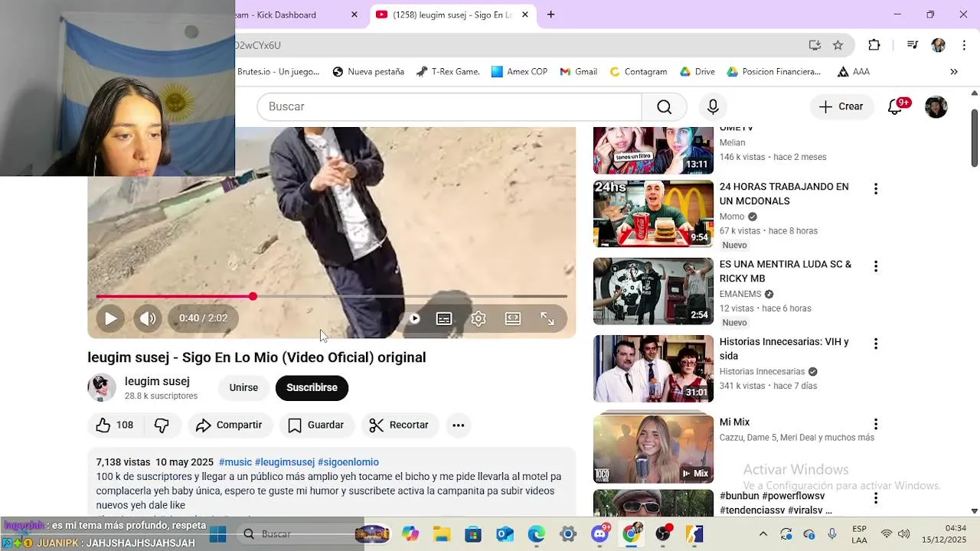Open a new browser tab

coord(550,15)
